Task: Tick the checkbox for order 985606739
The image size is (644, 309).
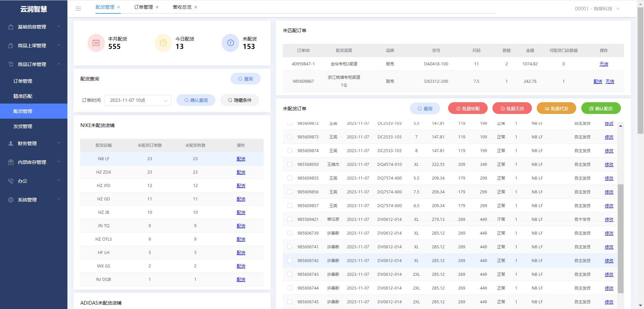Action: [290, 233]
